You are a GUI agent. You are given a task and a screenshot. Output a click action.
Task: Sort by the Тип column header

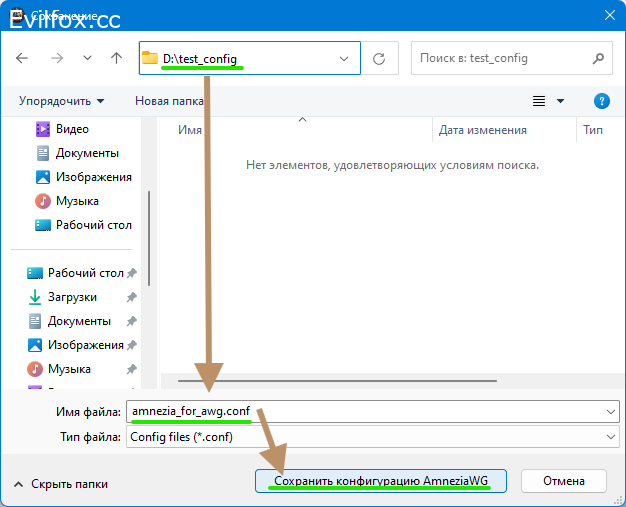(x=593, y=130)
